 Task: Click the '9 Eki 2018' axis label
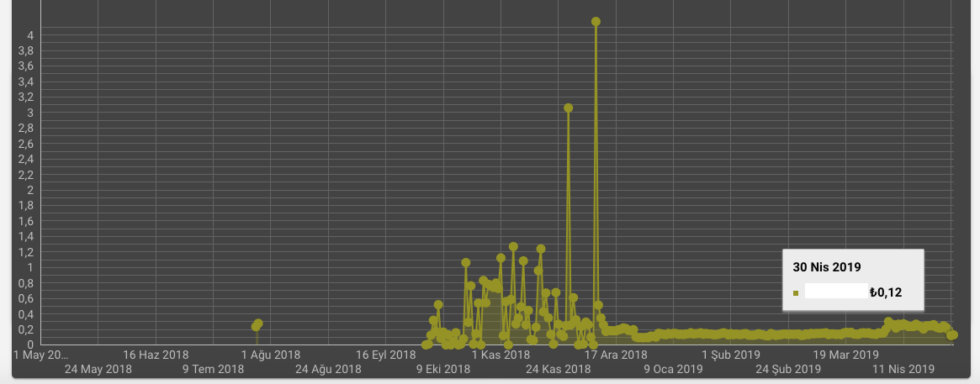coord(443,369)
